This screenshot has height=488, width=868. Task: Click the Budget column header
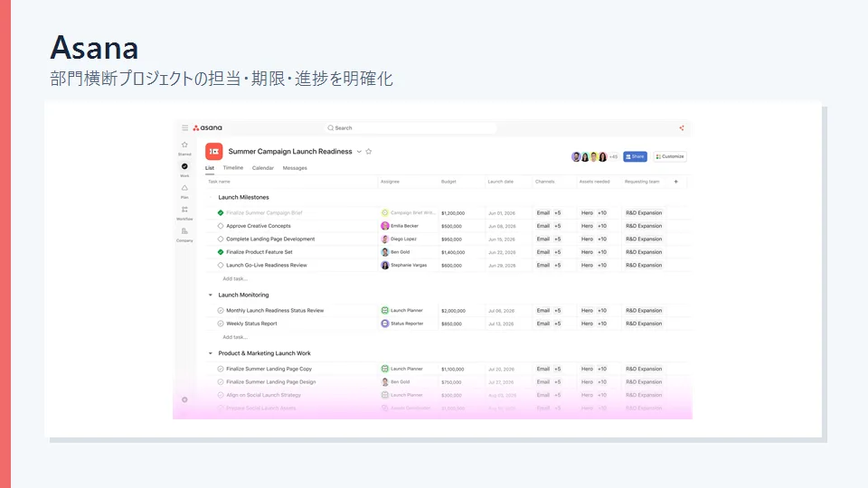[x=448, y=182]
